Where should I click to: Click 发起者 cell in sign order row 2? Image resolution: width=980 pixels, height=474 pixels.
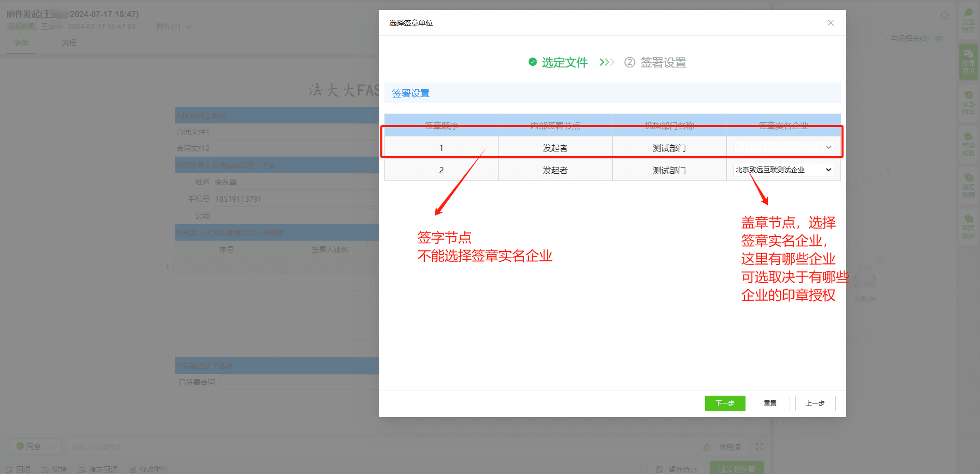pos(555,170)
